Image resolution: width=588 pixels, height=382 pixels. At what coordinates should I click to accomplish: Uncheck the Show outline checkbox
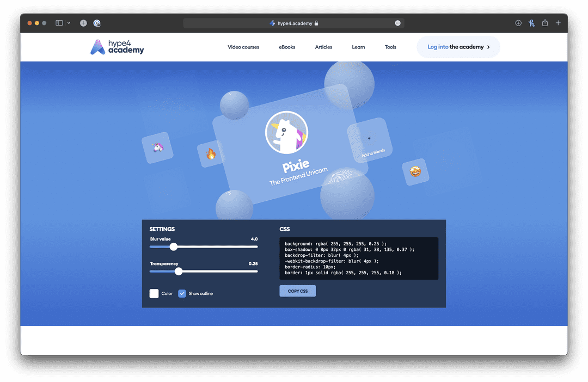(182, 293)
